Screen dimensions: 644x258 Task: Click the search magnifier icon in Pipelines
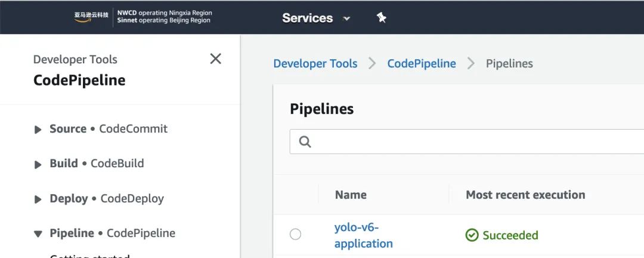click(305, 142)
